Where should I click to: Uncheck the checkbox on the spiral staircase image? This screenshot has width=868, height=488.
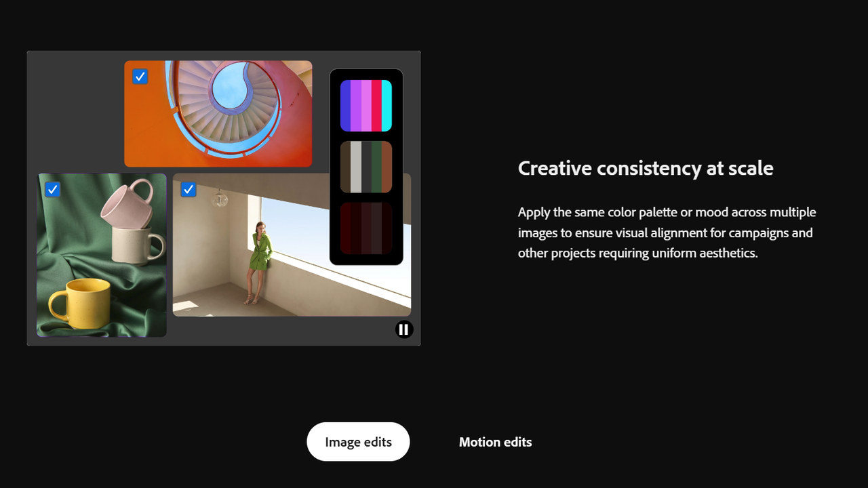click(140, 77)
